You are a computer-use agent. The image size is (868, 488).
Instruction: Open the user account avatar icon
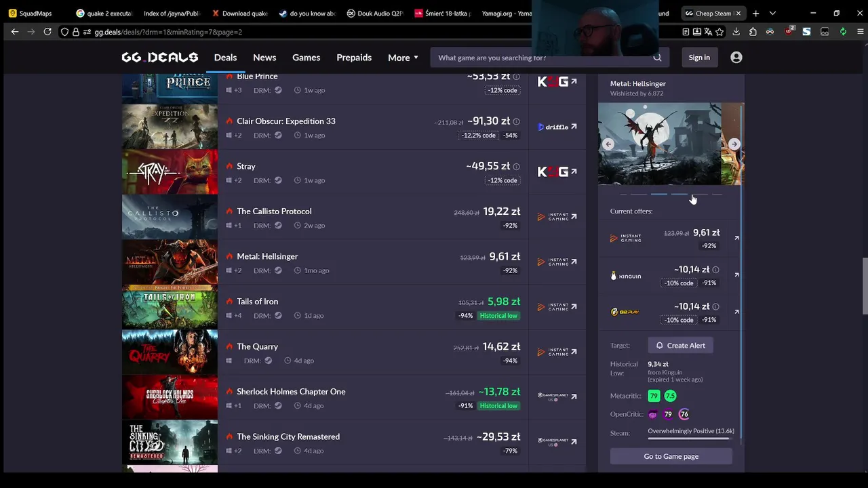tap(736, 58)
